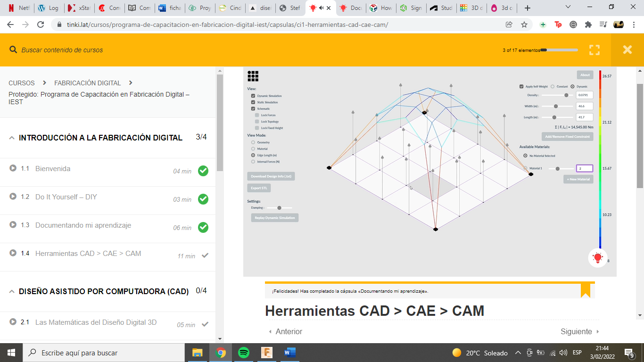Select the Geometry view mode

253,142
